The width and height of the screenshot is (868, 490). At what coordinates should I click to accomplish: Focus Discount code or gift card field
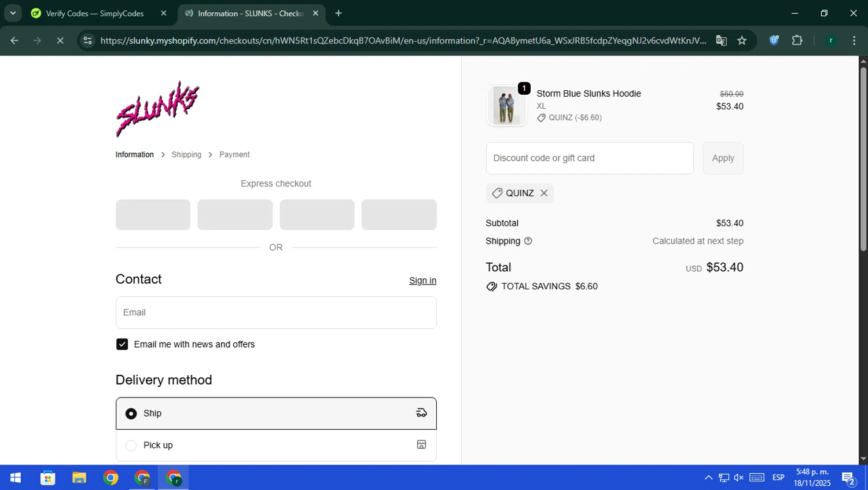click(x=590, y=158)
